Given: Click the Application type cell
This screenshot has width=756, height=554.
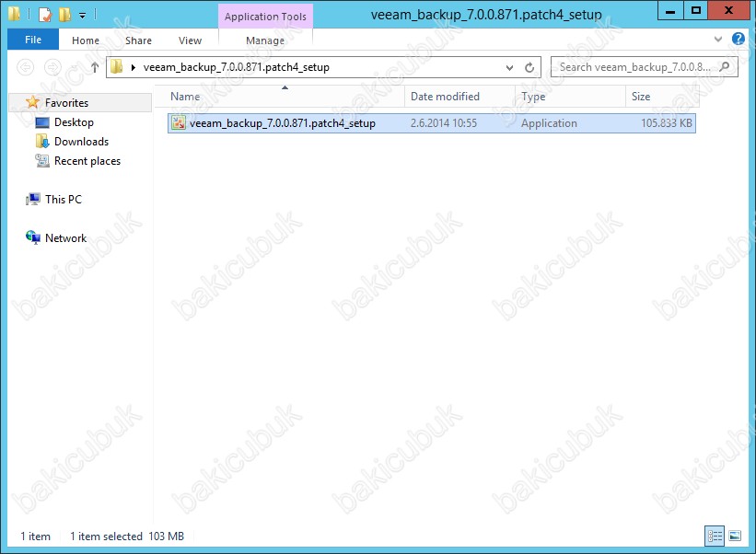Looking at the screenshot, I should (x=549, y=123).
